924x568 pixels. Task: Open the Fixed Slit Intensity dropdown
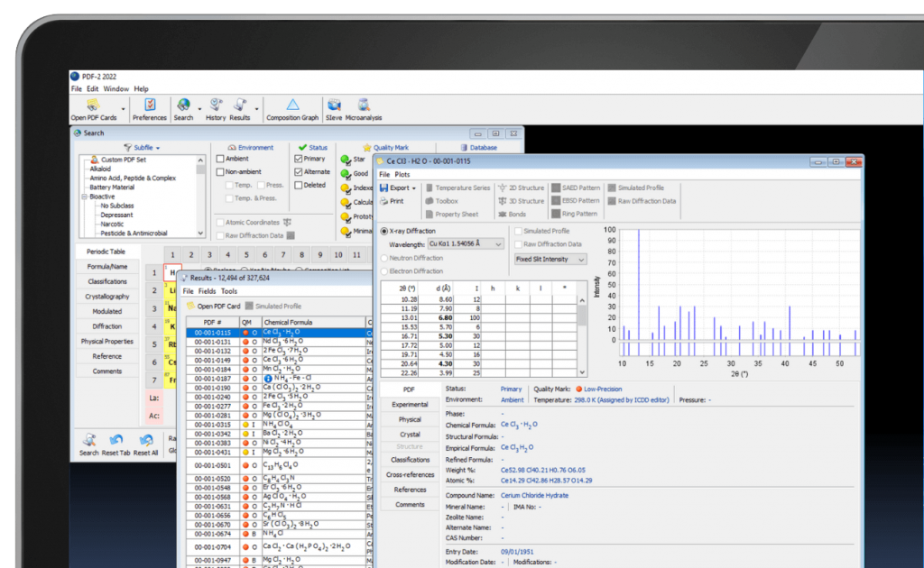click(550, 259)
